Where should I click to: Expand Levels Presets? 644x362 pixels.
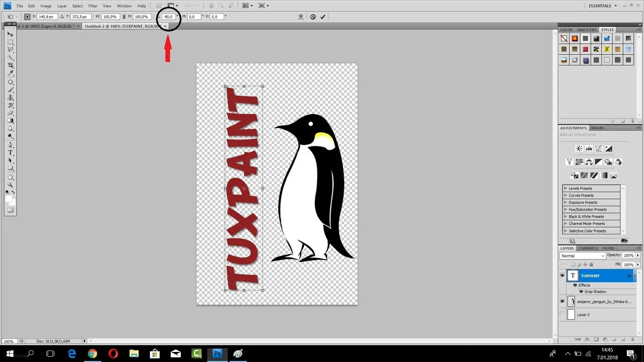click(566, 188)
